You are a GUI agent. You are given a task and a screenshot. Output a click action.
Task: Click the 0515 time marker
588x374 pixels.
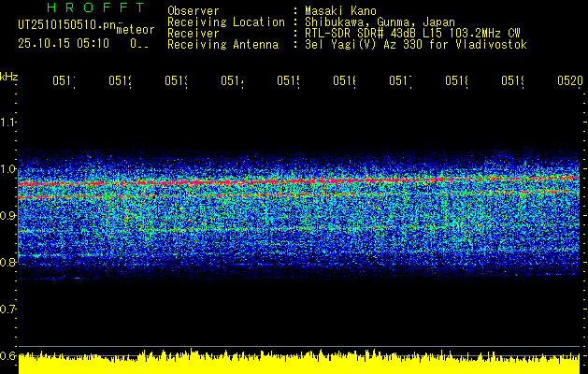click(x=288, y=81)
